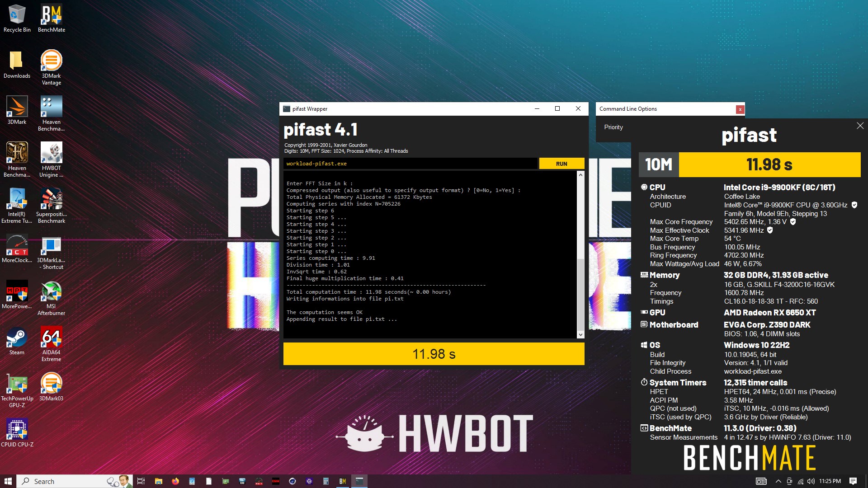The height and width of the screenshot is (488, 868).
Task: Open the Downloads folder on desktop
Action: coord(17,65)
